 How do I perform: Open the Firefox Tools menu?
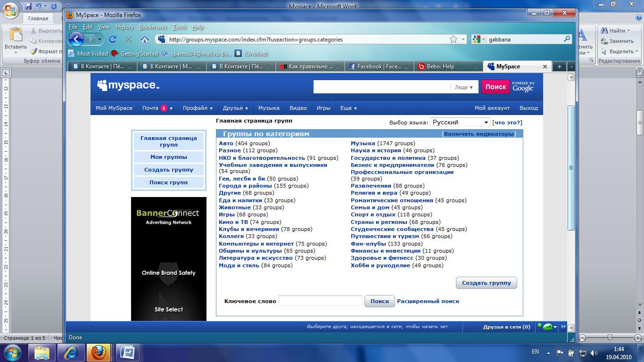[x=180, y=27]
